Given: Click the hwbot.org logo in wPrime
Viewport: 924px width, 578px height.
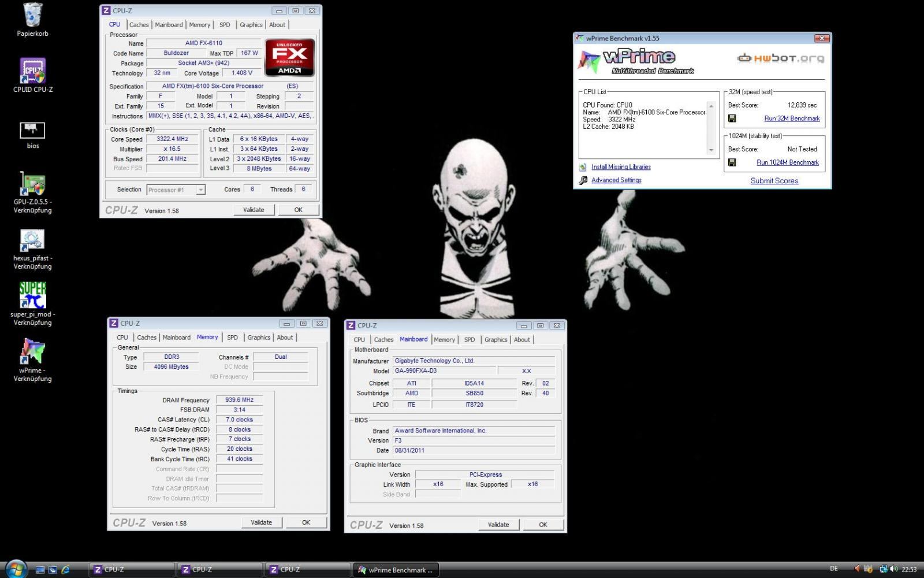Looking at the screenshot, I should [781, 58].
